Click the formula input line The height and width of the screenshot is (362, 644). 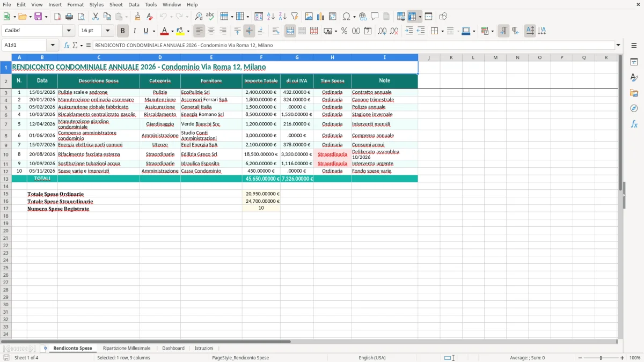tap(354, 45)
